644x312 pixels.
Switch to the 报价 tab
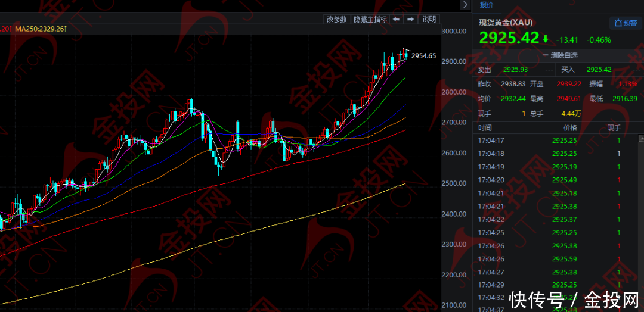coord(487,5)
